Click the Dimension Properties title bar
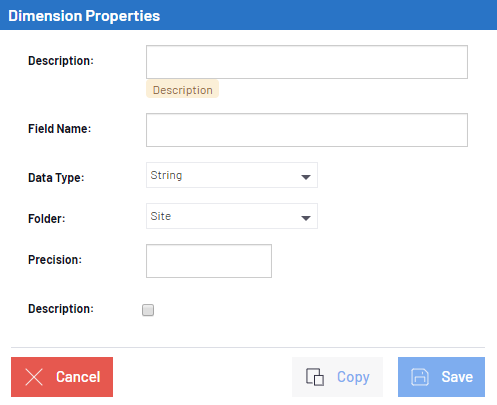497x405 pixels. [248, 15]
